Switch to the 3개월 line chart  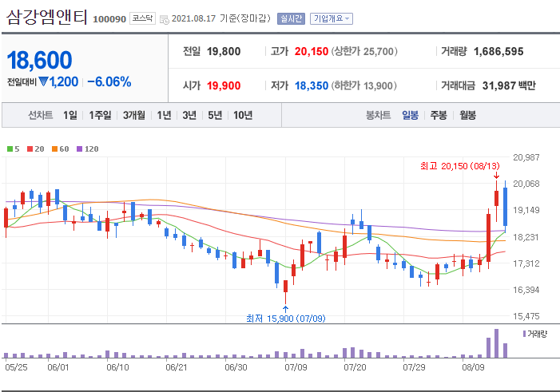[134, 115]
